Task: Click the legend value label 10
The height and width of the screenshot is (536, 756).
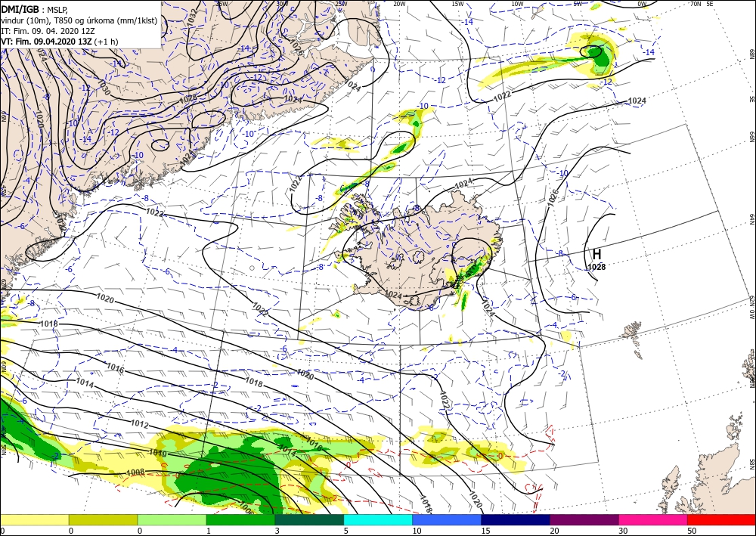Action: click(417, 531)
